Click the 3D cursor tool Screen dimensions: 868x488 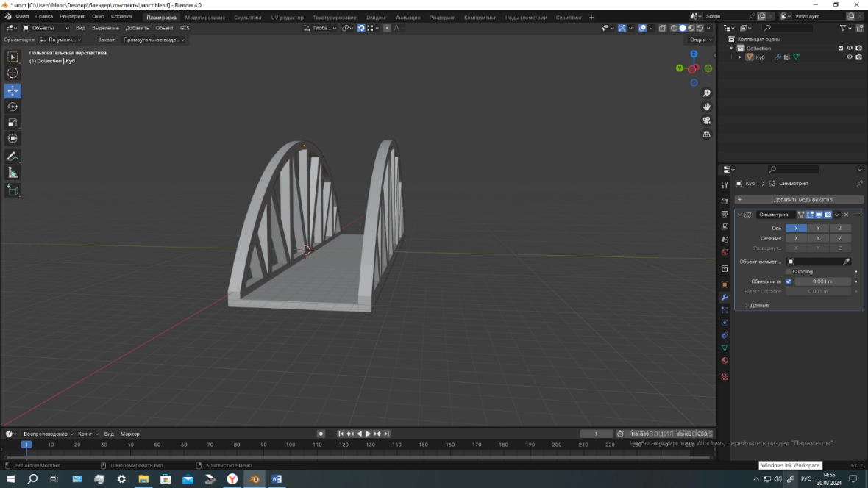(13, 73)
